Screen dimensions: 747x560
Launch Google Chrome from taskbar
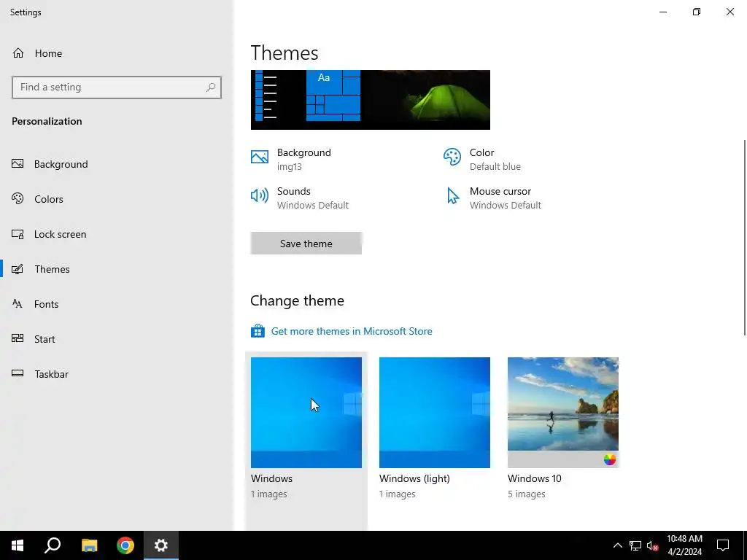(125, 545)
